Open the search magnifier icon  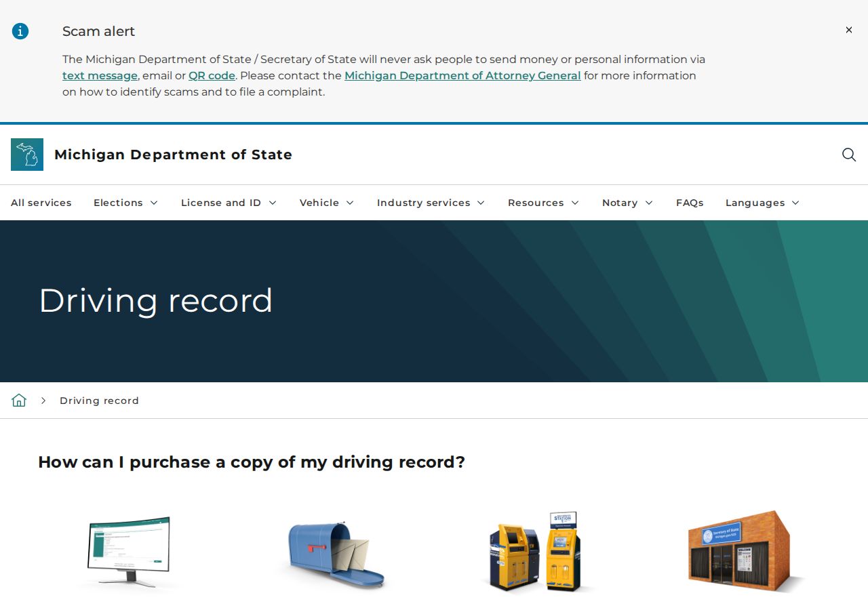click(x=848, y=155)
